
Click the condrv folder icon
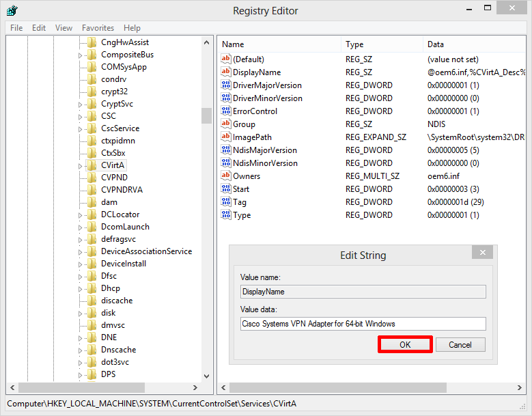[92, 79]
